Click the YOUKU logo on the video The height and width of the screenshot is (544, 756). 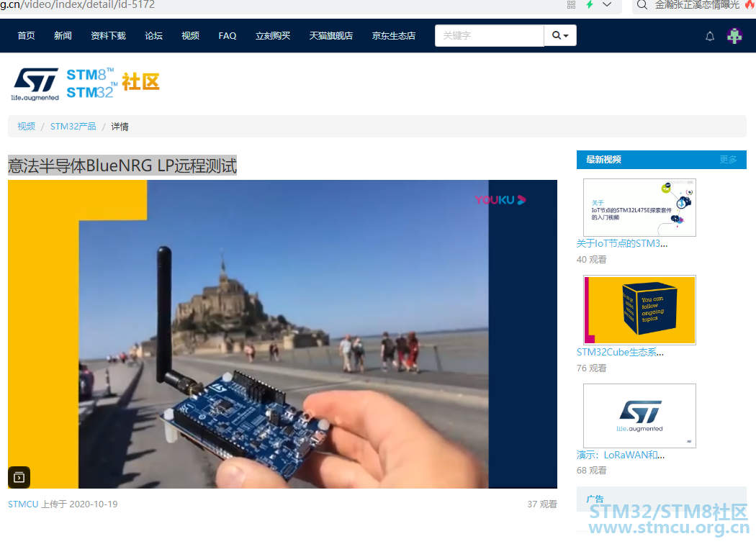tap(500, 200)
